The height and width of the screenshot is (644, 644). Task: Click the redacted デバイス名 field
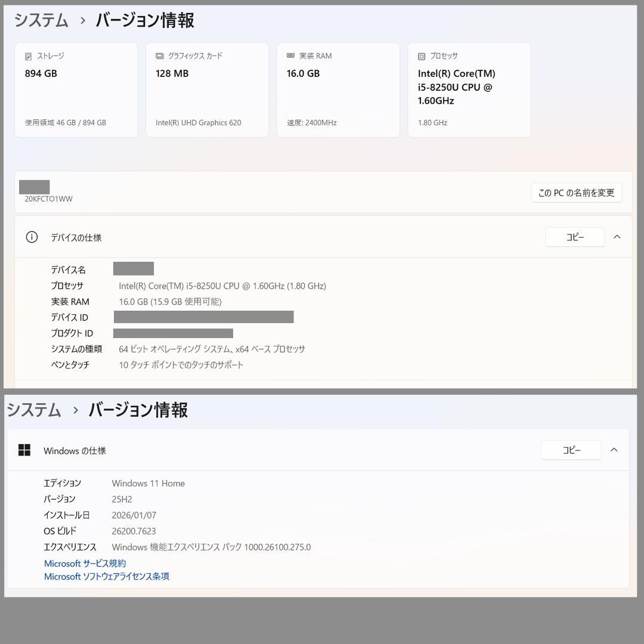134,268
